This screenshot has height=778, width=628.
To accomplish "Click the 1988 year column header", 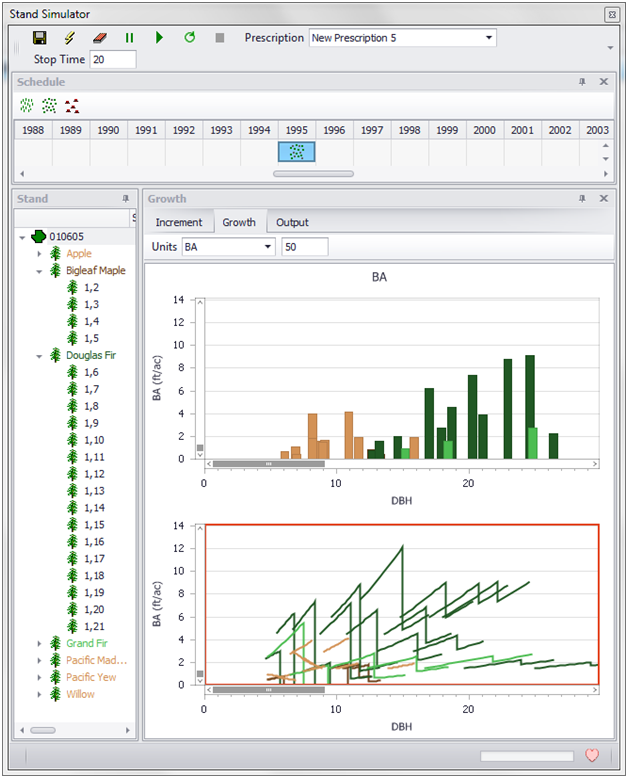I will (x=33, y=130).
